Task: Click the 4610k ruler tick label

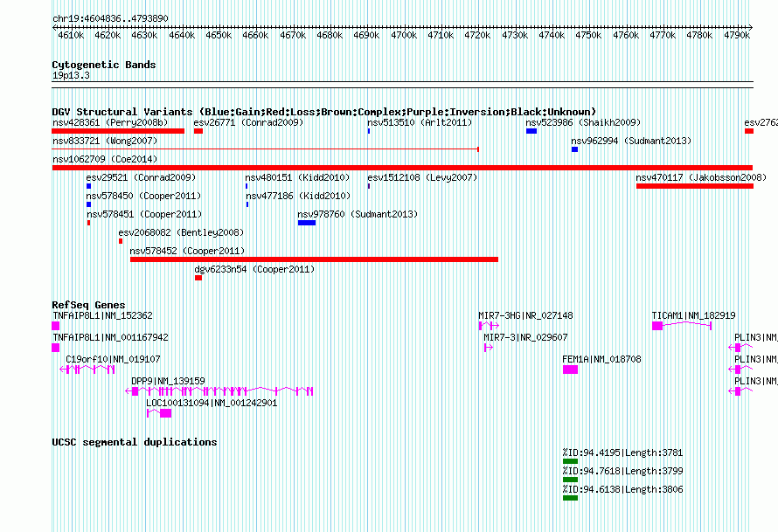Action: pyautogui.click(x=71, y=35)
